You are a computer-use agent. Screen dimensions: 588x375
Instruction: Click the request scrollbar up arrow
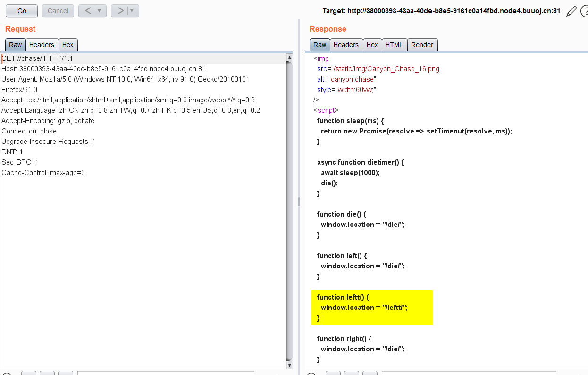click(290, 58)
